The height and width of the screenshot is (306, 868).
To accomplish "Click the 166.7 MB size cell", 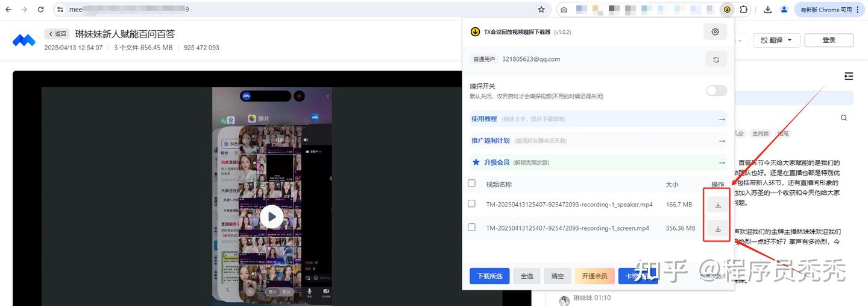I will click(x=679, y=205).
